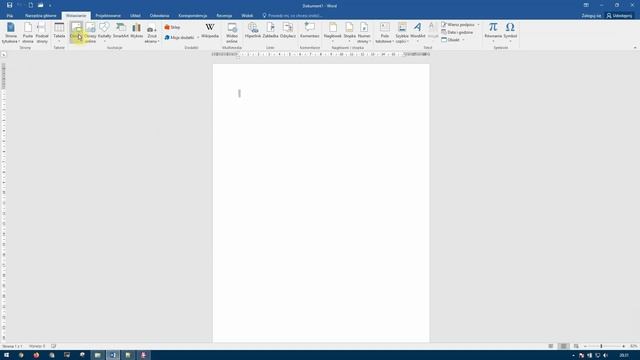Click the tab selector at ruler corner

pos(4,54)
